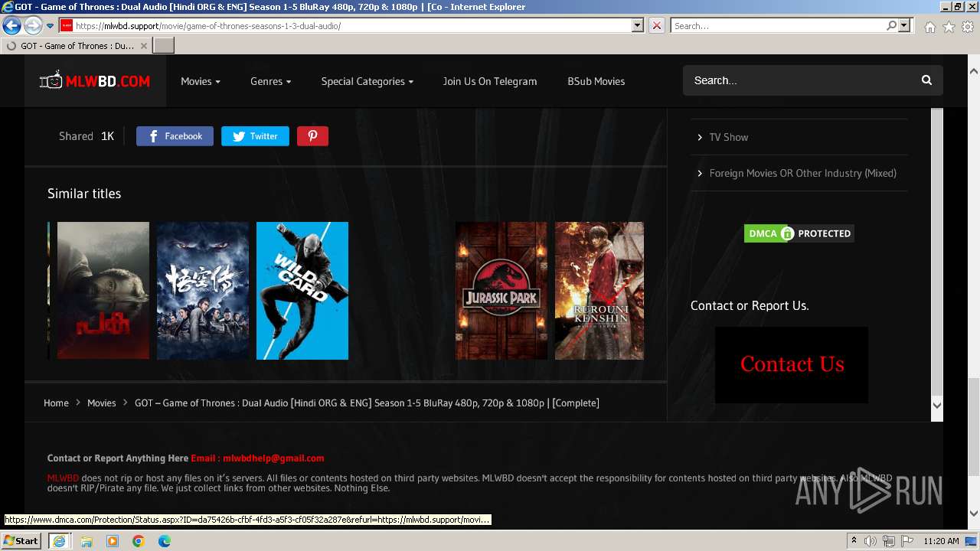The height and width of the screenshot is (551, 980).
Task: Open File Explorer folder taskbar icon
Action: tap(87, 541)
